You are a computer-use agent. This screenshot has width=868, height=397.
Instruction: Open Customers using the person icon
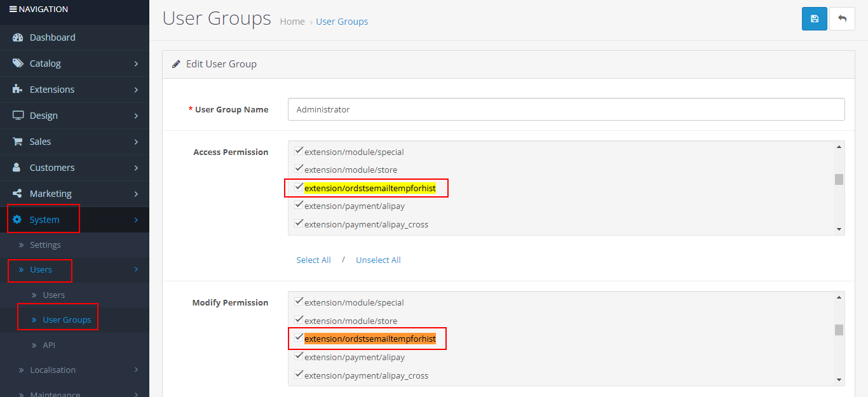point(17,167)
